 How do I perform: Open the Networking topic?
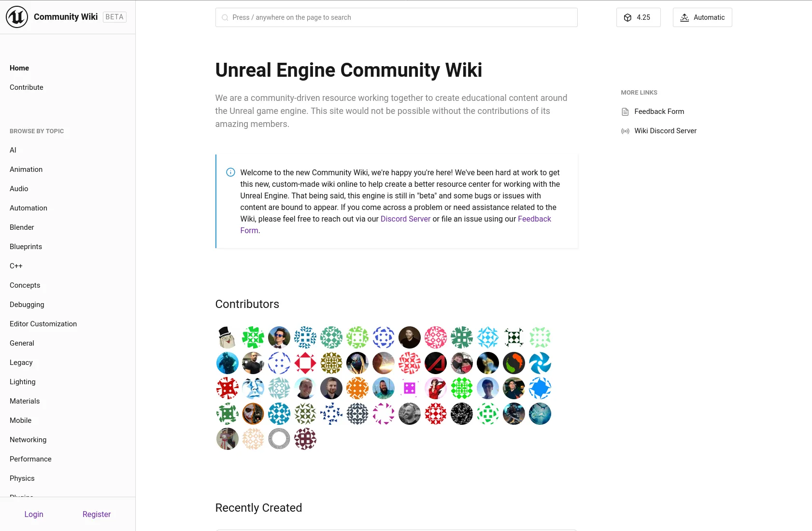(x=28, y=440)
